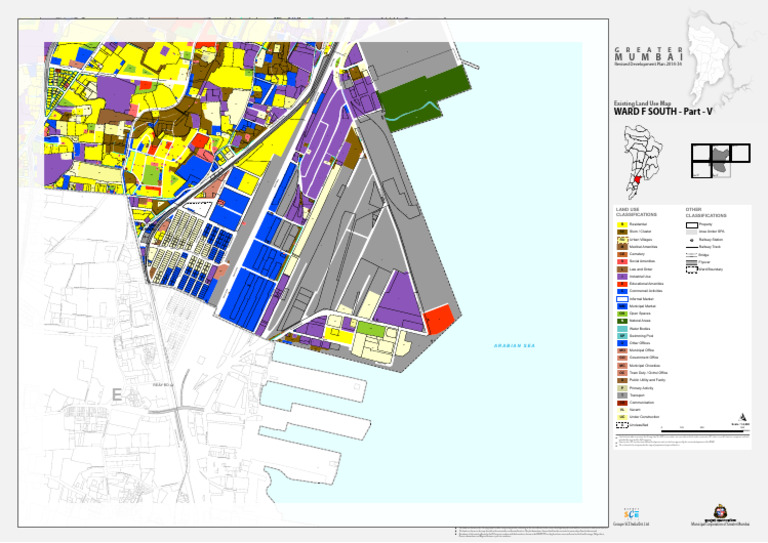Click the large "E" ward letter on map
Viewport: 768px width, 543px height.
[117, 395]
